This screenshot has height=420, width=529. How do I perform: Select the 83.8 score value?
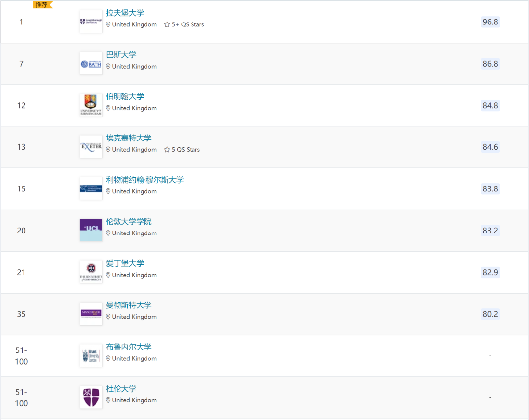490,189
